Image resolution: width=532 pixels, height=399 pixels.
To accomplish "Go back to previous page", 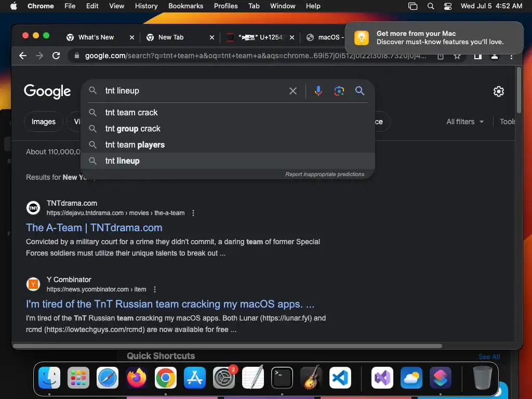I will pos(23,56).
